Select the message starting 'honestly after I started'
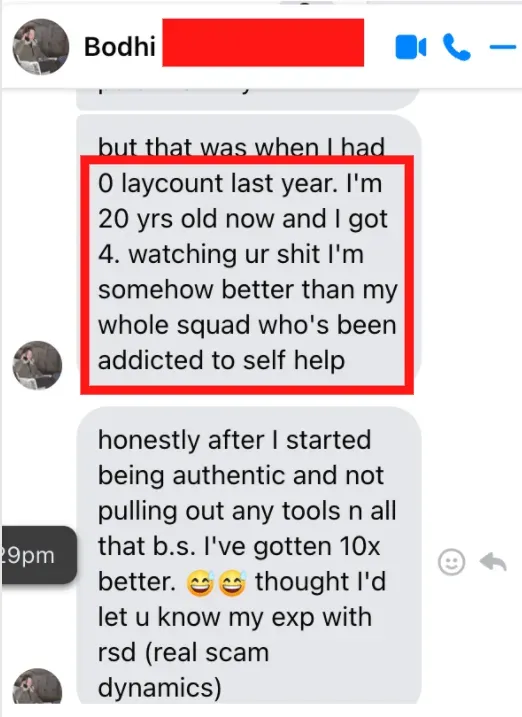Image resolution: width=522 pixels, height=717 pixels. 248,555
